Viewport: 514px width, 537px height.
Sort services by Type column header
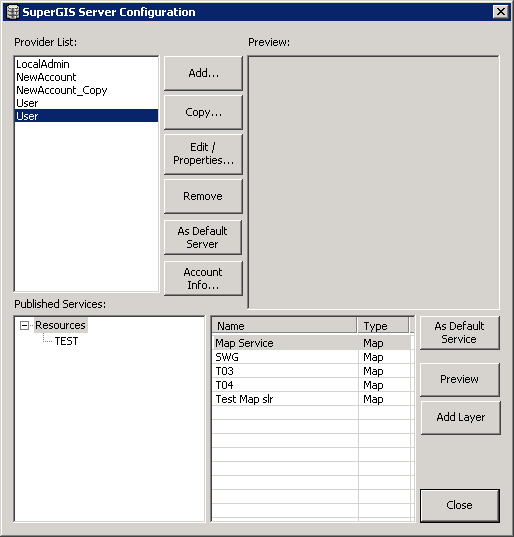383,326
